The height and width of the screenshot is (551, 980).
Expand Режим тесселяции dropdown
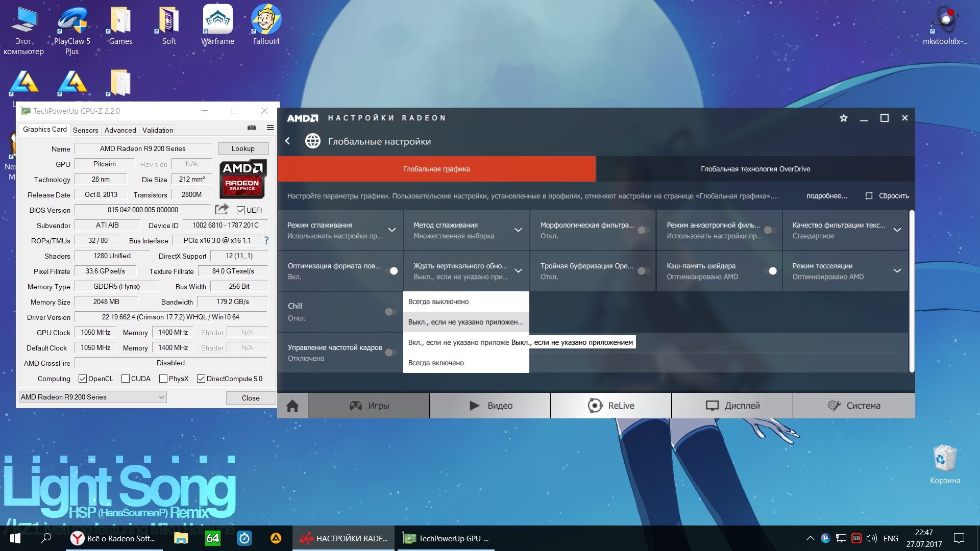(x=897, y=271)
